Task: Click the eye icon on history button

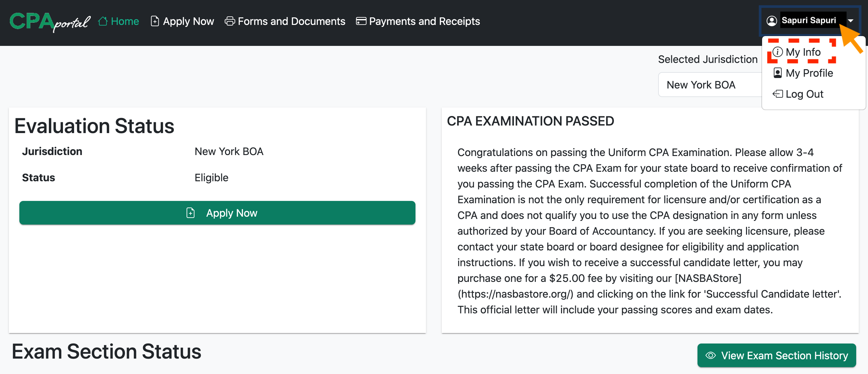Action: click(x=711, y=355)
